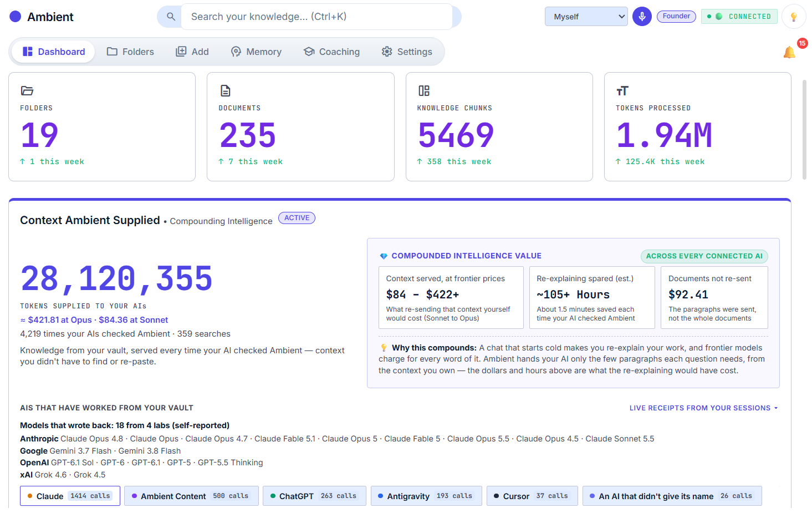Click the Context served at frontier prices card
Viewport: 812px width, 513px height.
pos(451,298)
